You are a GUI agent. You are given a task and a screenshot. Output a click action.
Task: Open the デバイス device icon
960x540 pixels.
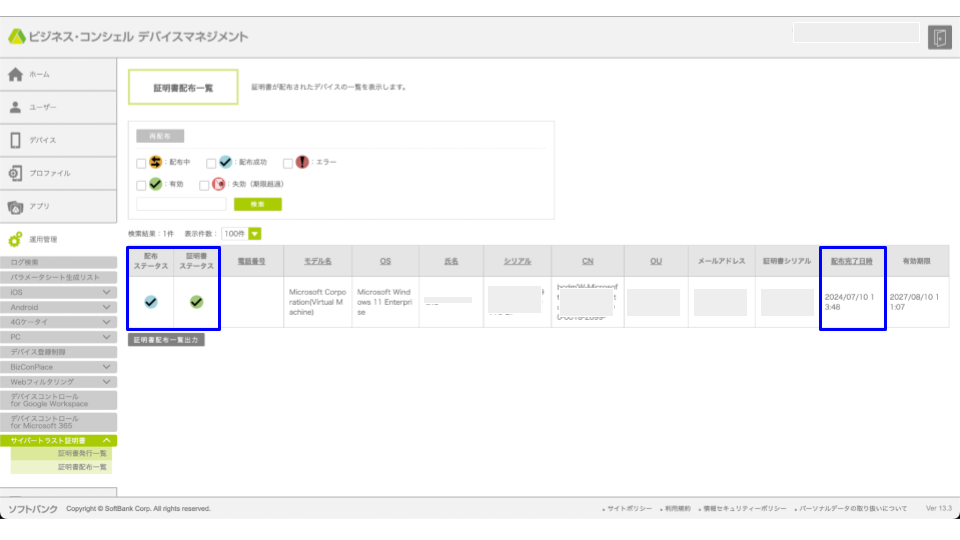coord(15,140)
